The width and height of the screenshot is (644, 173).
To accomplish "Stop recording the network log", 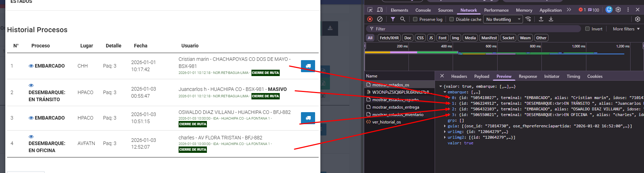I will (370, 19).
